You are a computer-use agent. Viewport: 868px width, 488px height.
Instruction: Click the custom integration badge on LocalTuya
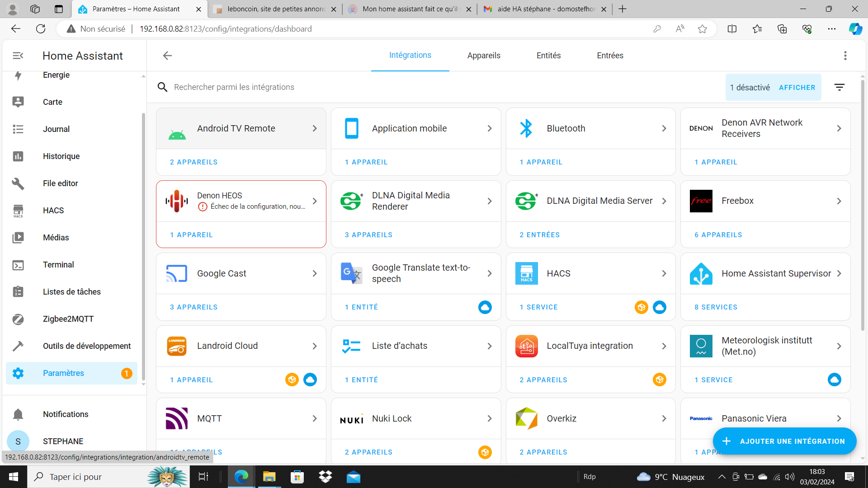coord(660,380)
